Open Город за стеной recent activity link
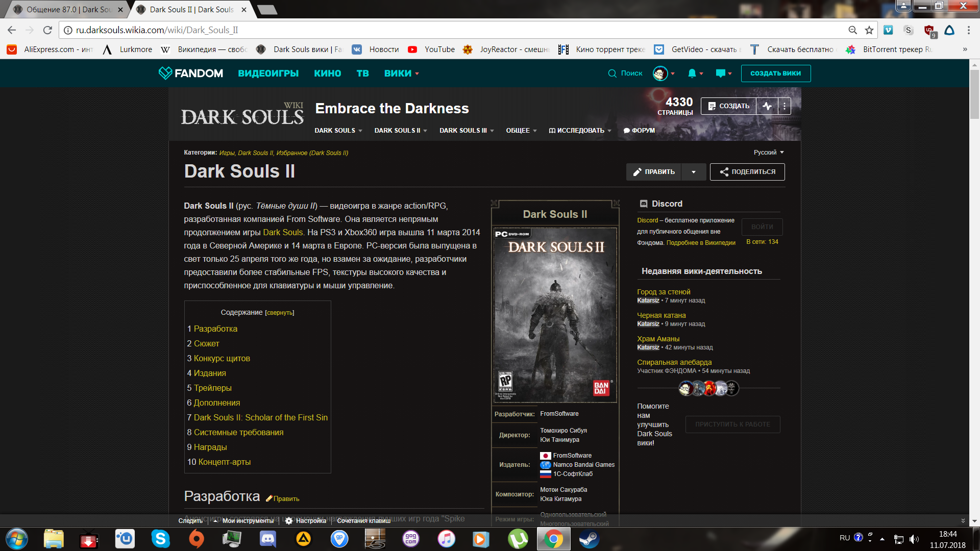 click(x=664, y=292)
